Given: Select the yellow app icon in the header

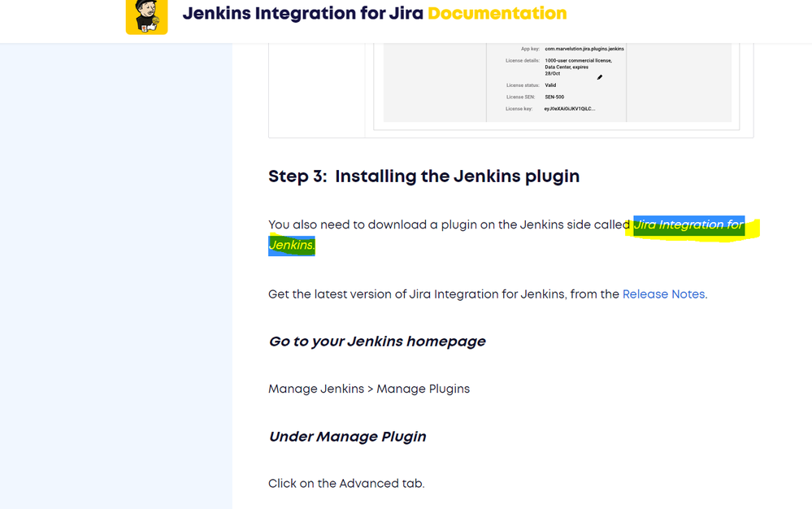Looking at the screenshot, I should 146,16.
